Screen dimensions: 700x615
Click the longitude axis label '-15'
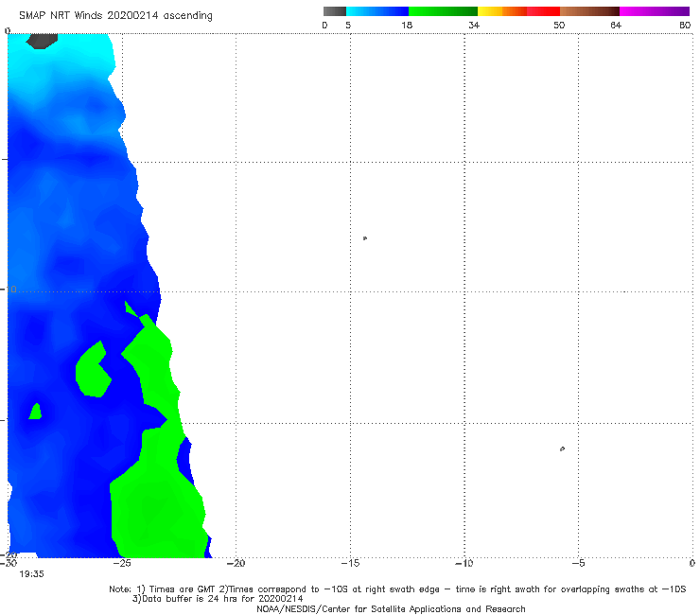coord(350,563)
